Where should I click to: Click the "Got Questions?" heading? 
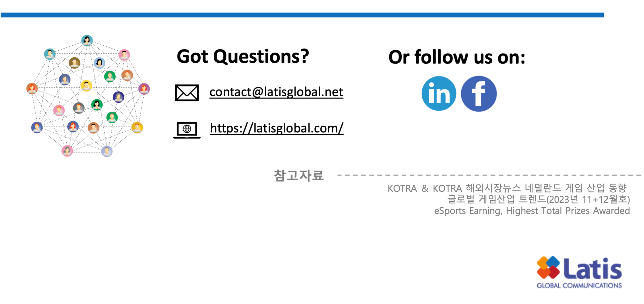click(243, 56)
